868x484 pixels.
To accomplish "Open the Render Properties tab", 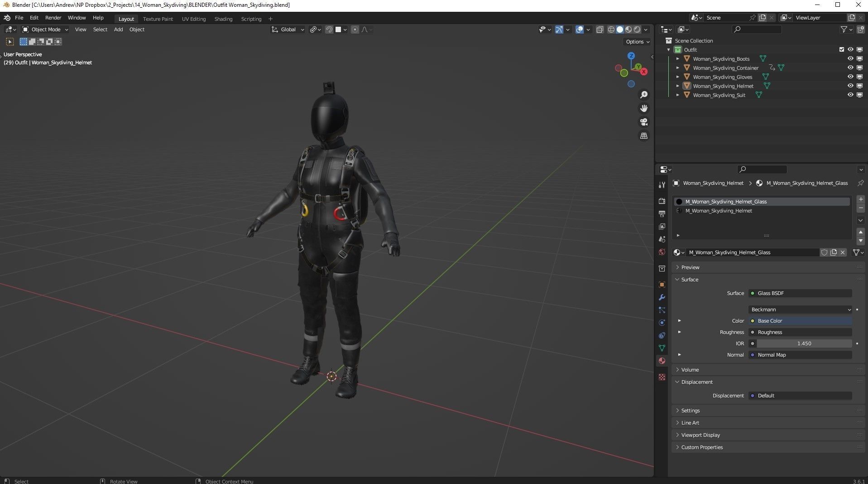I will pyautogui.click(x=662, y=201).
